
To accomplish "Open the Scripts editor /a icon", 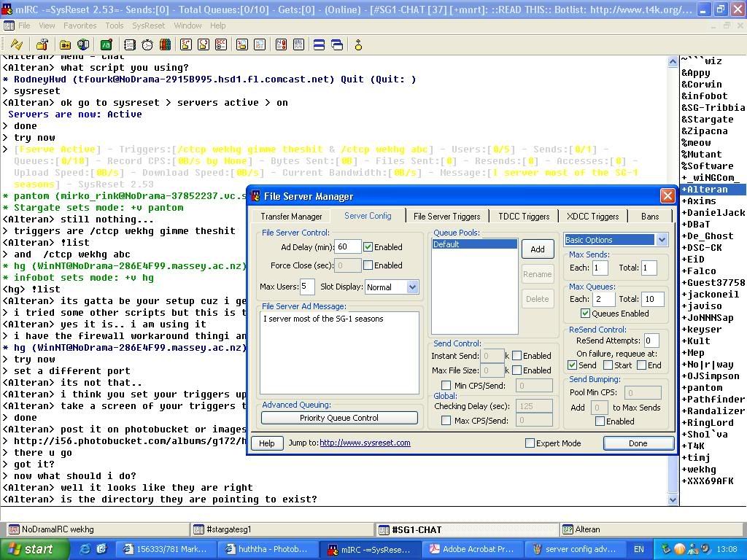I will 107,44.
